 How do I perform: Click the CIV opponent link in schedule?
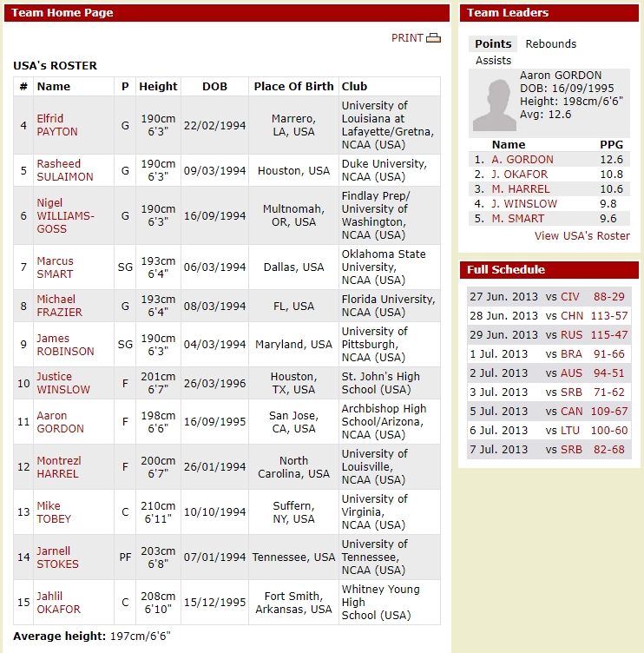click(569, 297)
